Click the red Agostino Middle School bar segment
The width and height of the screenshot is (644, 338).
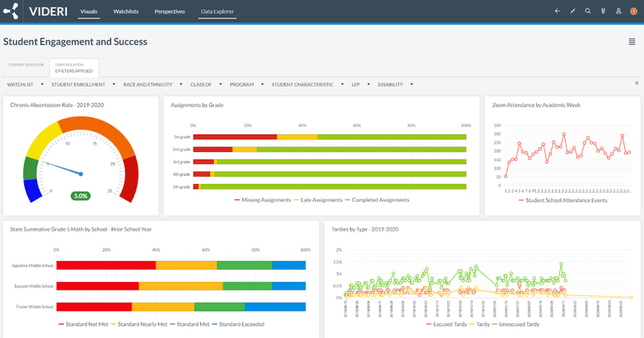(106, 266)
